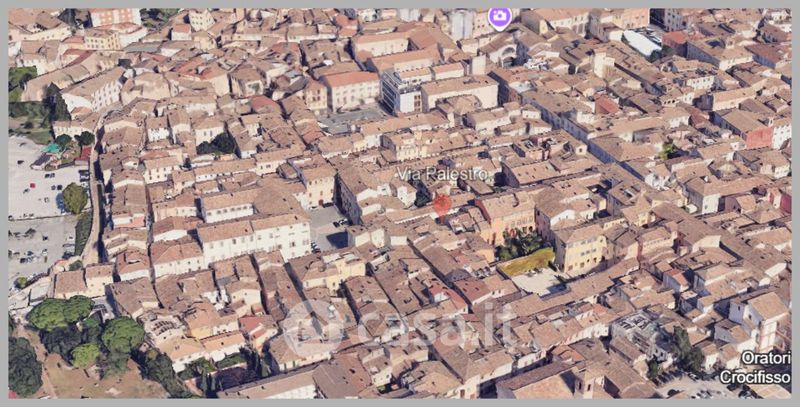Select the long white building left of center
800x407 pixels.
(x=254, y=238)
